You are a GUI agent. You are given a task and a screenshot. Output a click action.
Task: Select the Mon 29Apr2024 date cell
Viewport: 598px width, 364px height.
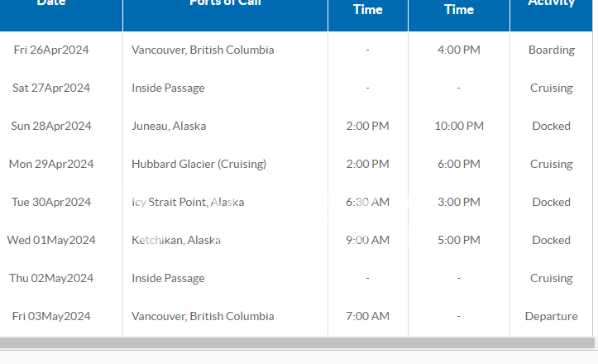(51, 164)
